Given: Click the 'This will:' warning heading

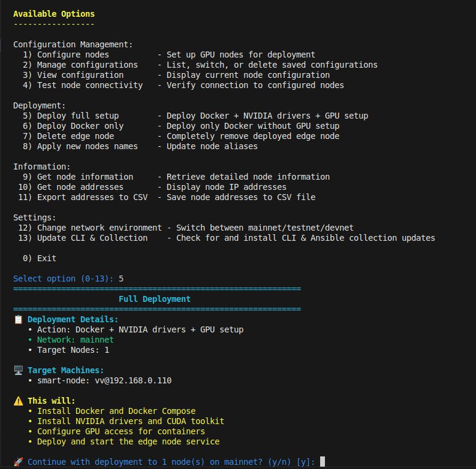Looking at the screenshot, I should click(52, 401).
